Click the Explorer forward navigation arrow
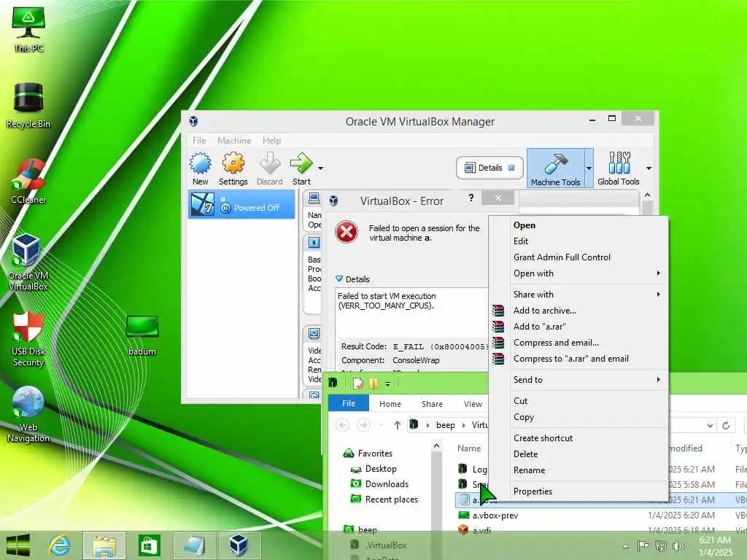Screen dimensions: 747x560 pyautogui.click(x=363, y=425)
